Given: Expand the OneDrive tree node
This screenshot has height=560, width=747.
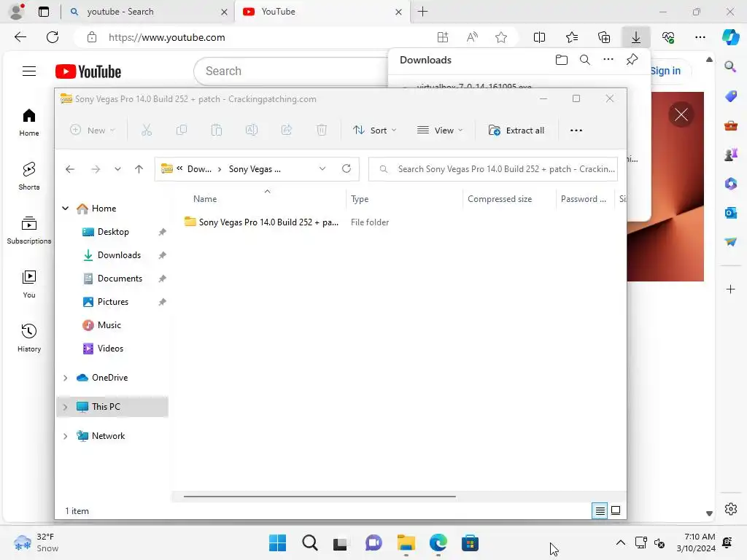Looking at the screenshot, I should 65,378.
